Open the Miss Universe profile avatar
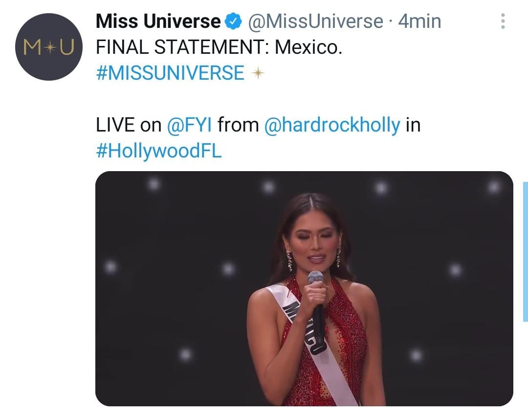Image resolution: width=528 pixels, height=420 pixels. click(49, 47)
